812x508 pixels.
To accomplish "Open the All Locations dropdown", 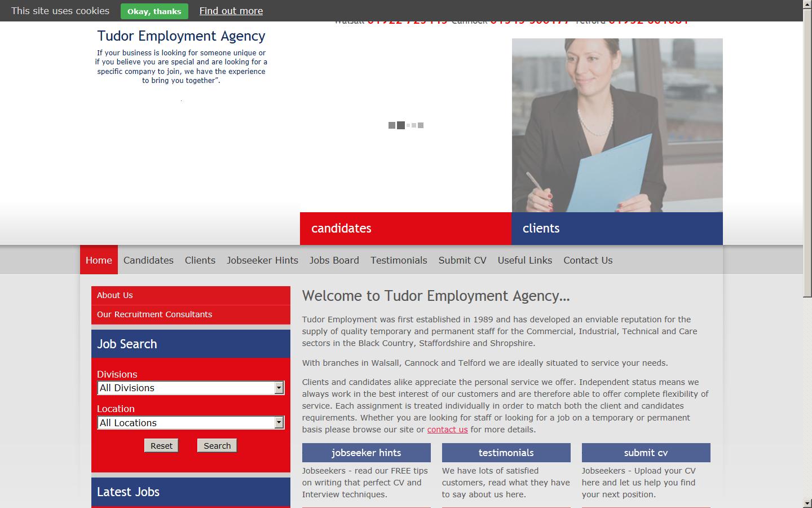I will click(x=190, y=422).
